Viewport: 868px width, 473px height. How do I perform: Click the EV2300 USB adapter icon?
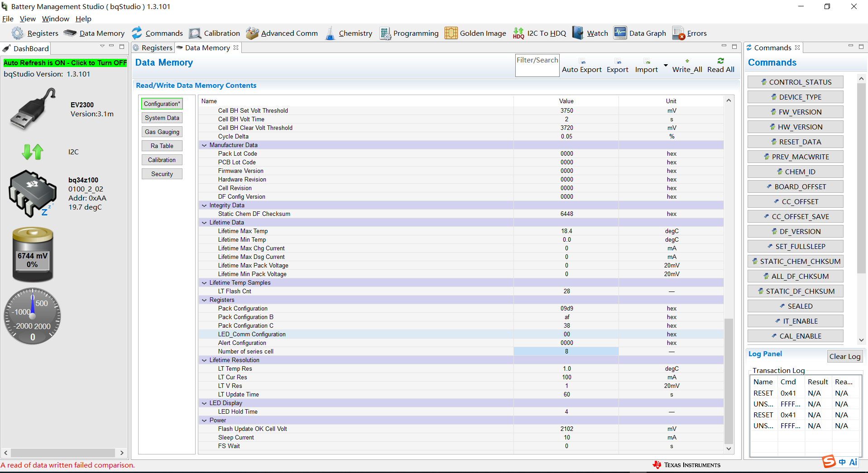pyautogui.click(x=33, y=109)
